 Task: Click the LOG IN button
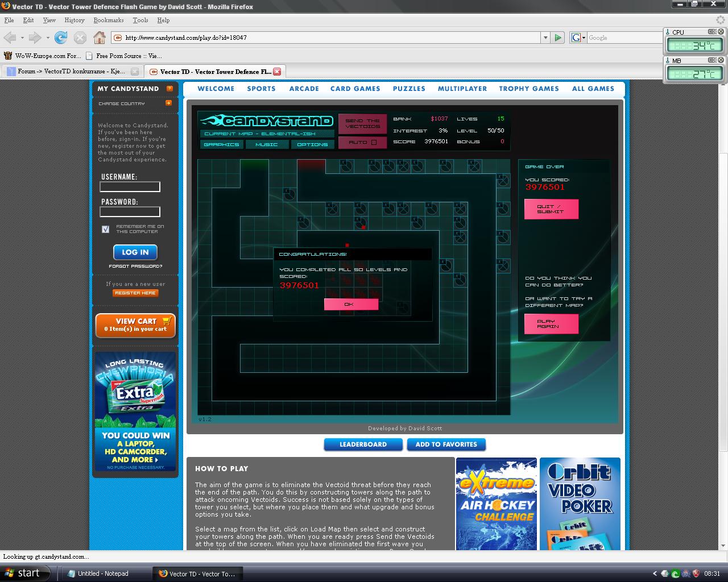tap(135, 252)
